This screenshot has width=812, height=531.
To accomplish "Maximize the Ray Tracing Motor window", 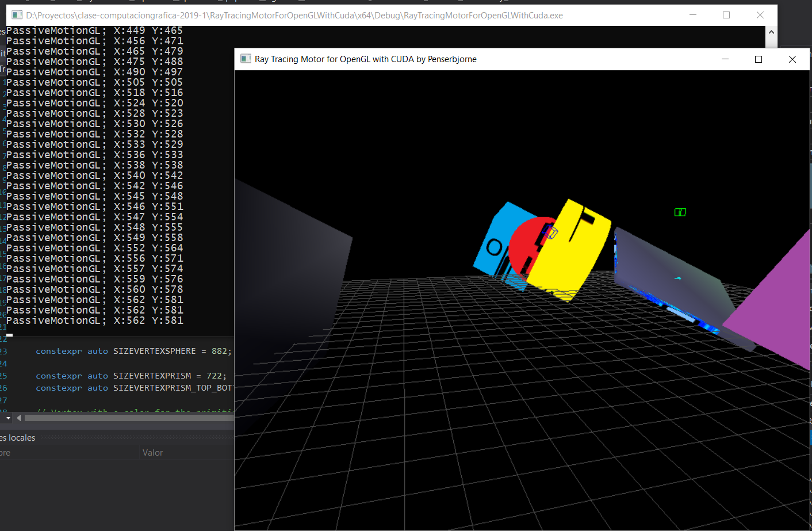I will (759, 59).
